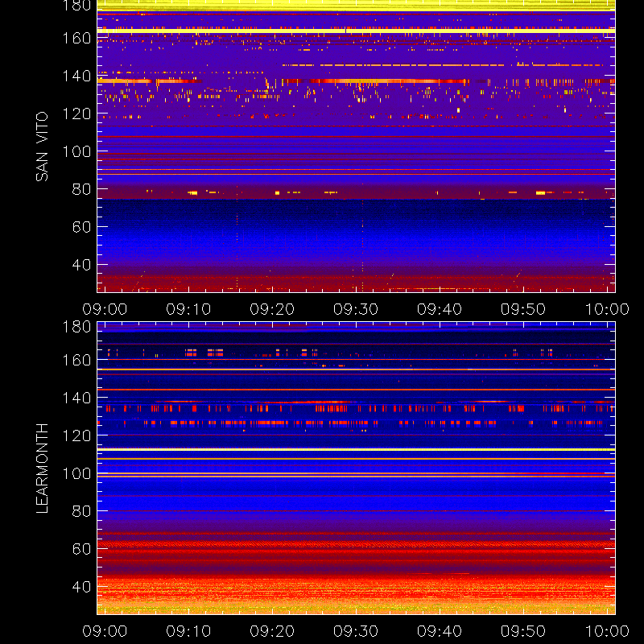Pick the 180 frequency label on LEARMONTH plot
The width and height of the screenshot is (644, 644).
pyautogui.click(x=76, y=327)
